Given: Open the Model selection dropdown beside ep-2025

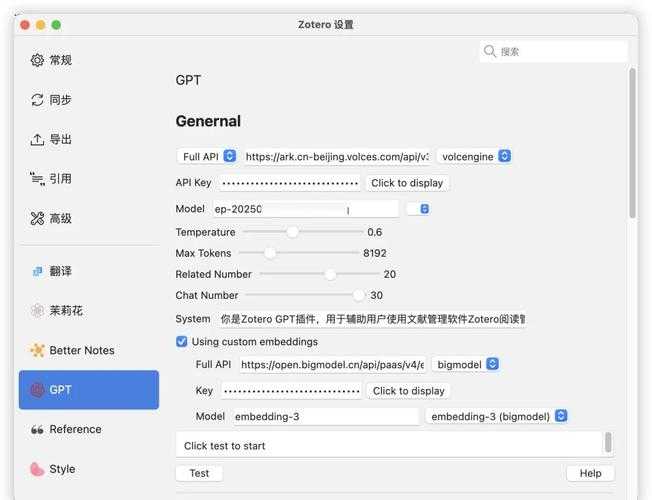Looking at the screenshot, I should click(419, 208).
